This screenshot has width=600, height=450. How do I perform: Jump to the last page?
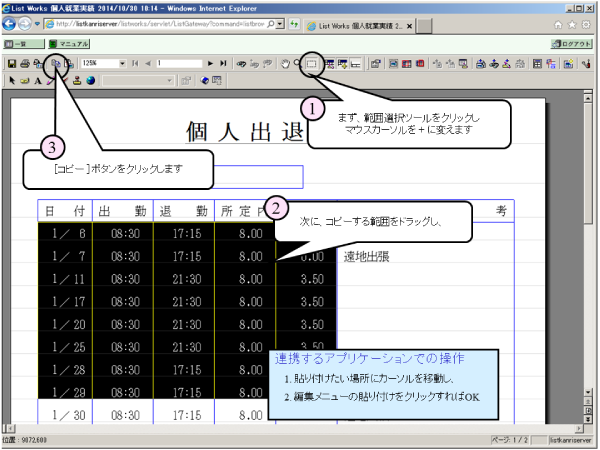coord(224,63)
